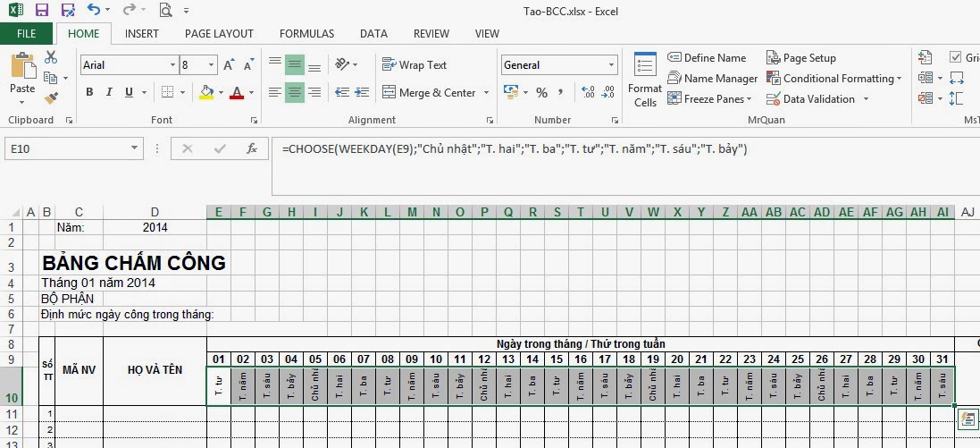This screenshot has height=448, width=980.
Task: Toggle horizontal Center alignment
Action: coord(295,93)
